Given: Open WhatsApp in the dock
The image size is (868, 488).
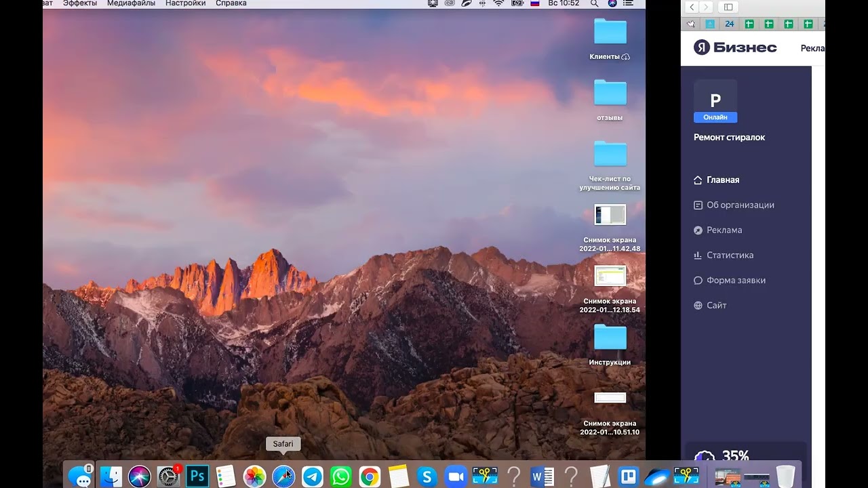Looking at the screenshot, I should pos(341,476).
